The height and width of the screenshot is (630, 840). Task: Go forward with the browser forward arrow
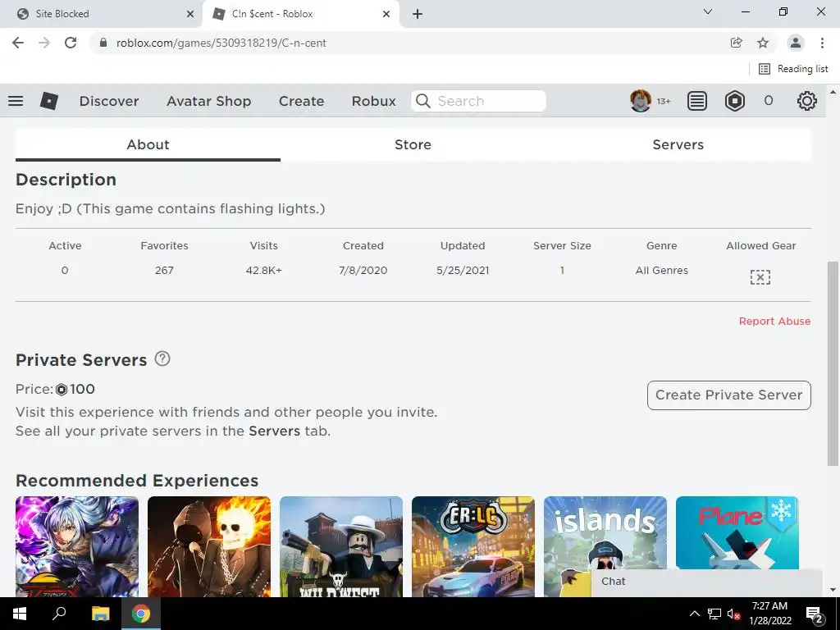click(x=44, y=43)
